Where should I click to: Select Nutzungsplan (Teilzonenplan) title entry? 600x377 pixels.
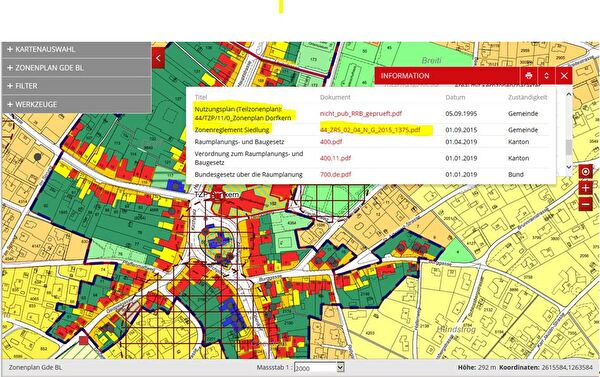(x=243, y=113)
